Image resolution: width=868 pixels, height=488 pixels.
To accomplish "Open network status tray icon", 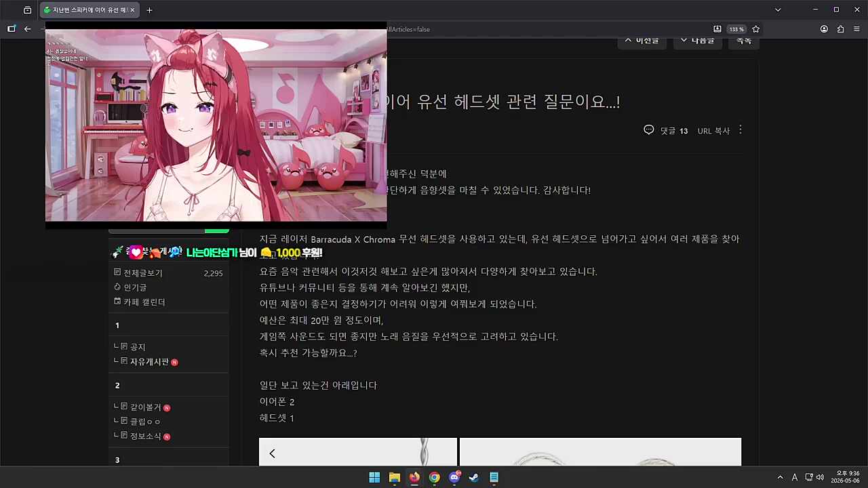I will pos(809,477).
